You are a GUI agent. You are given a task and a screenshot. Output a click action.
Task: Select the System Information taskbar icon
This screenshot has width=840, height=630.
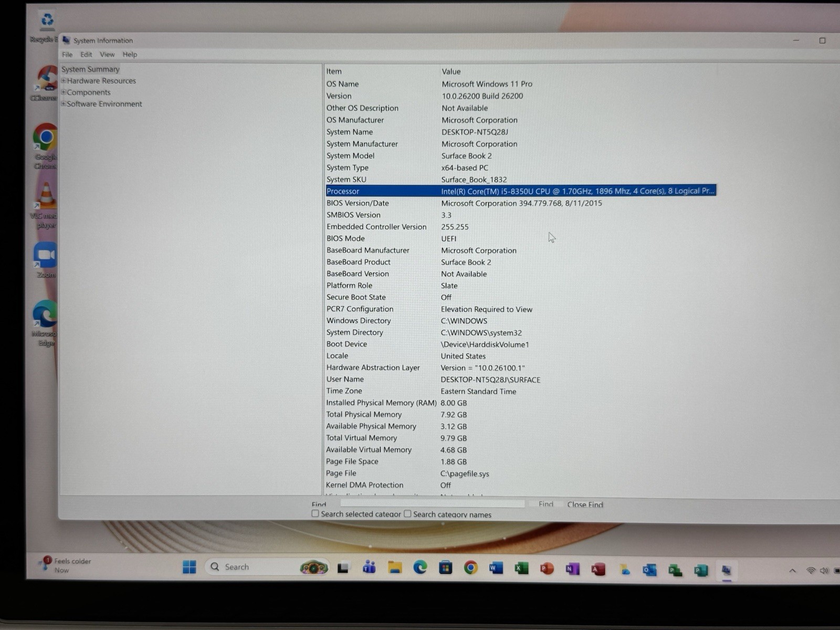[x=726, y=571]
